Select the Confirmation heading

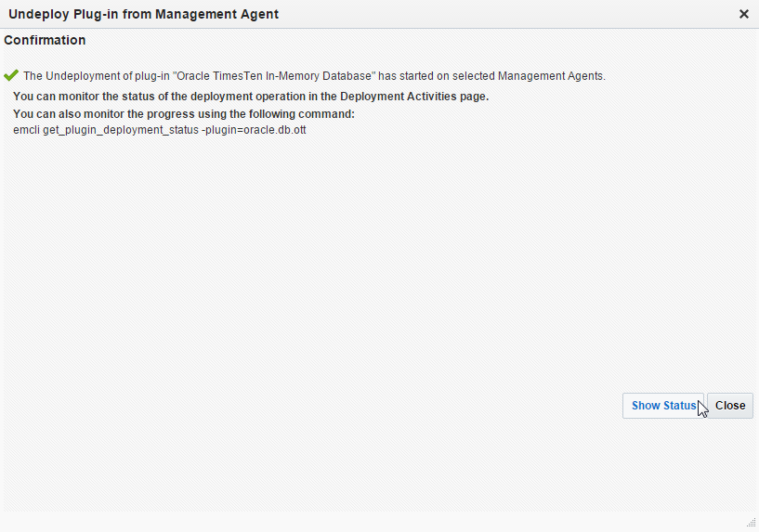tap(45, 40)
